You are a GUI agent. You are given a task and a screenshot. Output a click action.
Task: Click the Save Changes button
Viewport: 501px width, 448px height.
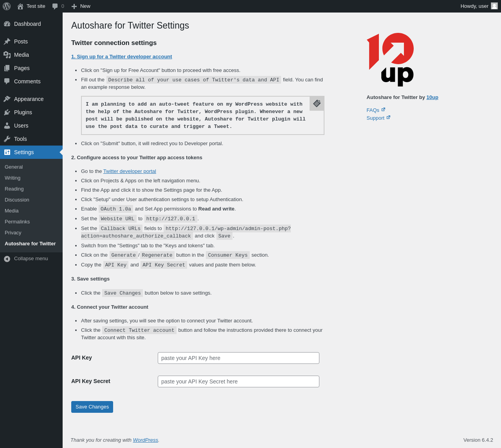coord(92,407)
